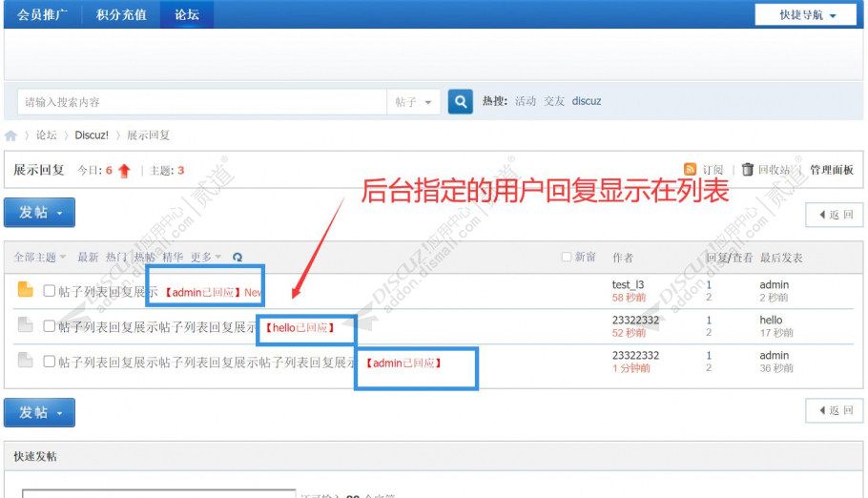Click the hot search term 活动
The image size is (868, 498).
pos(526,101)
